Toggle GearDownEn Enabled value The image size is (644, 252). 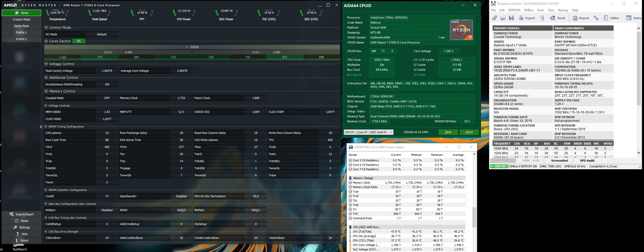click(181, 196)
